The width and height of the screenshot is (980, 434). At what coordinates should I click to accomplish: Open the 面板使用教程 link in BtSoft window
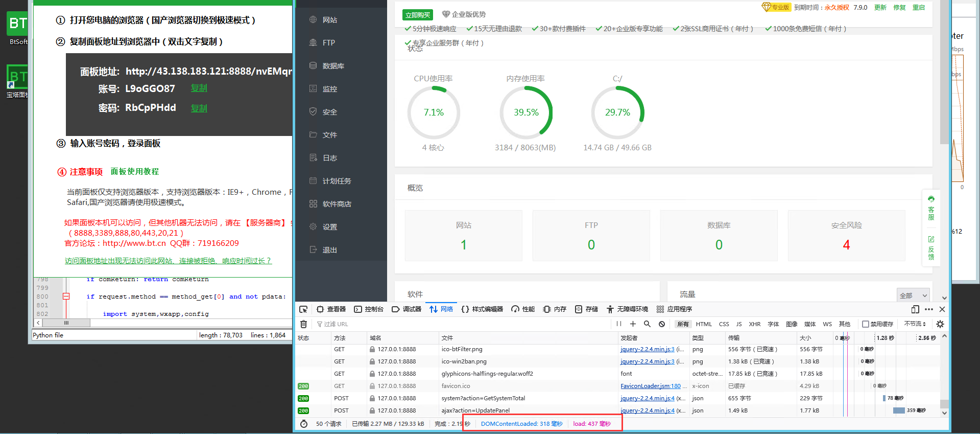(135, 172)
